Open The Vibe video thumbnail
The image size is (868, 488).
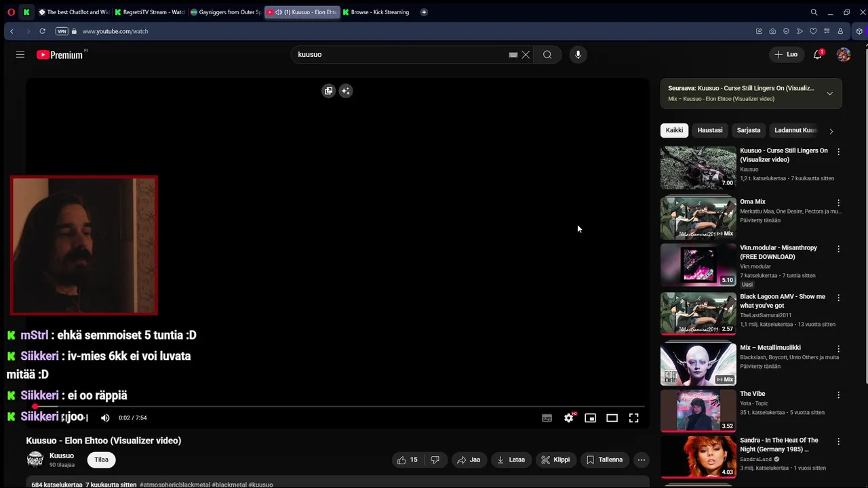click(698, 410)
